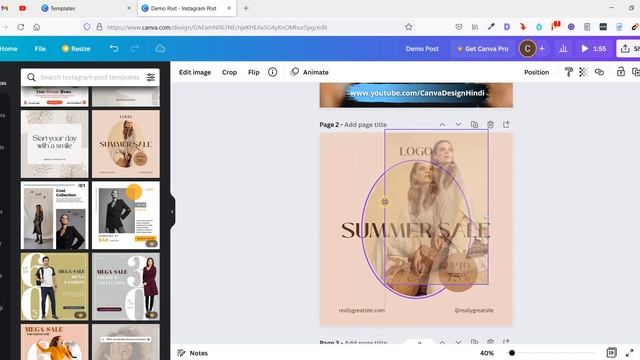640x360 pixels.
Task: Click the Animate button
Action: (309, 72)
